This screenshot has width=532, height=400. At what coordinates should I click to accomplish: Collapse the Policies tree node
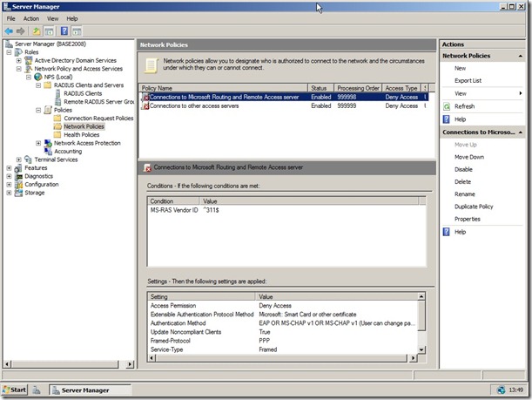pyautogui.click(x=38, y=111)
